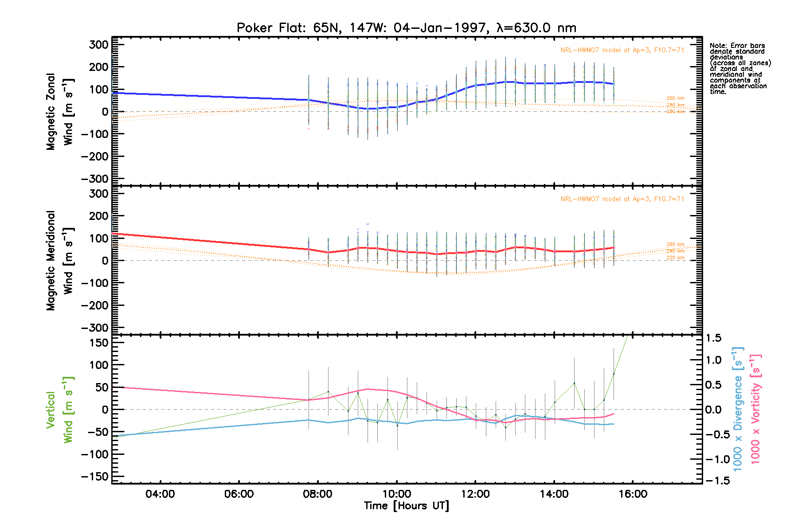This screenshot has height=532, width=798.
Task: Click the pink 1000 x Vorticity axis label
Action: (755, 408)
